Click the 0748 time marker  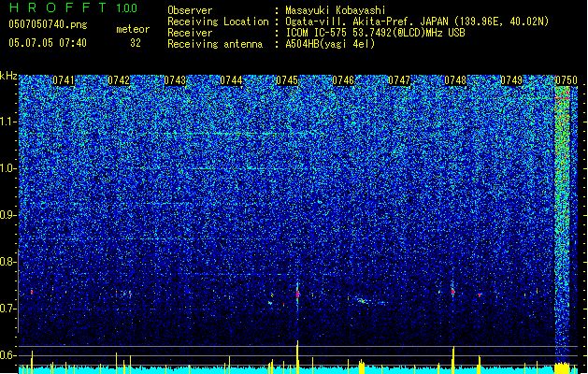(455, 80)
